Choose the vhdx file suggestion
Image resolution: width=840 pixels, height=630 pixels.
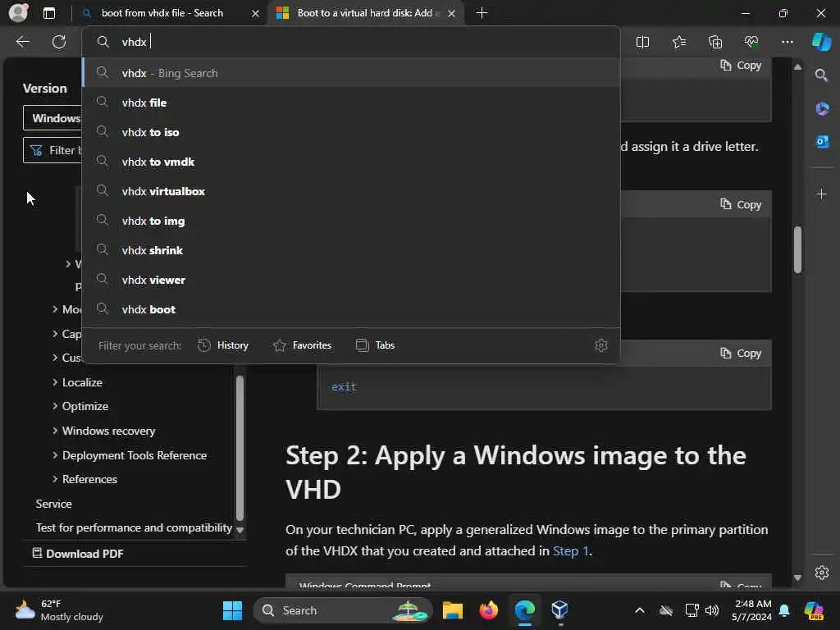click(x=351, y=103)
